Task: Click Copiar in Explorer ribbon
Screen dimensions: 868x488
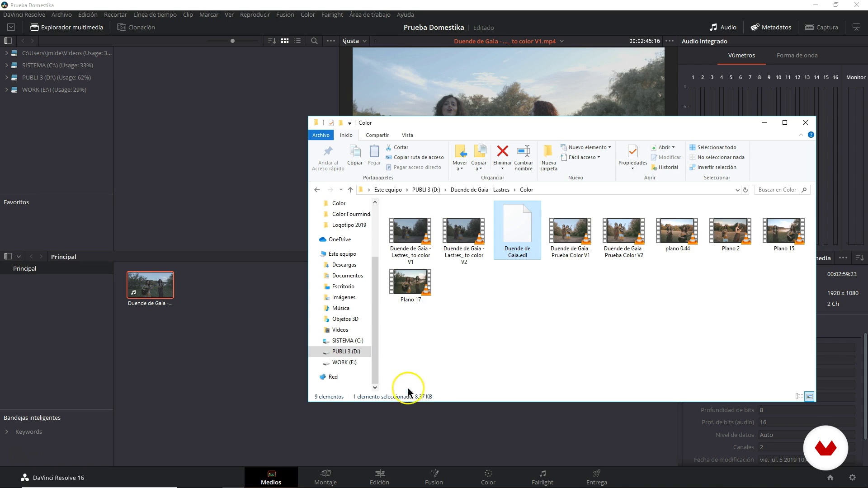Action: click(355, 155)
